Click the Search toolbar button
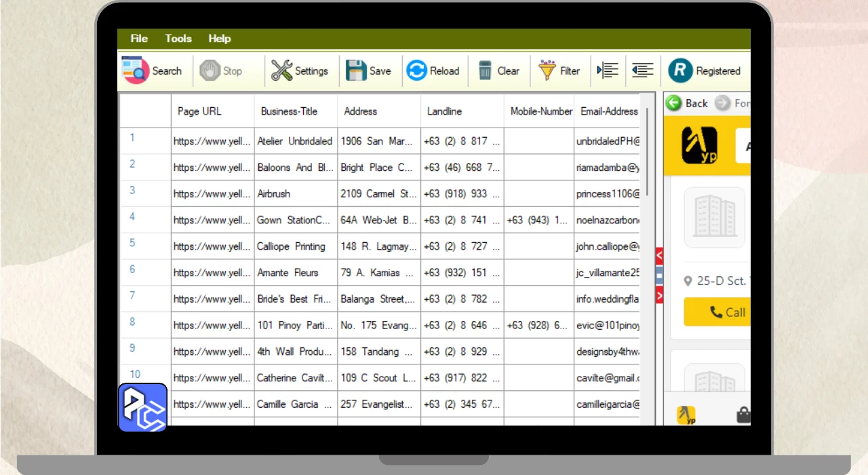Screen dimensions: 868x475 (153, 71)
